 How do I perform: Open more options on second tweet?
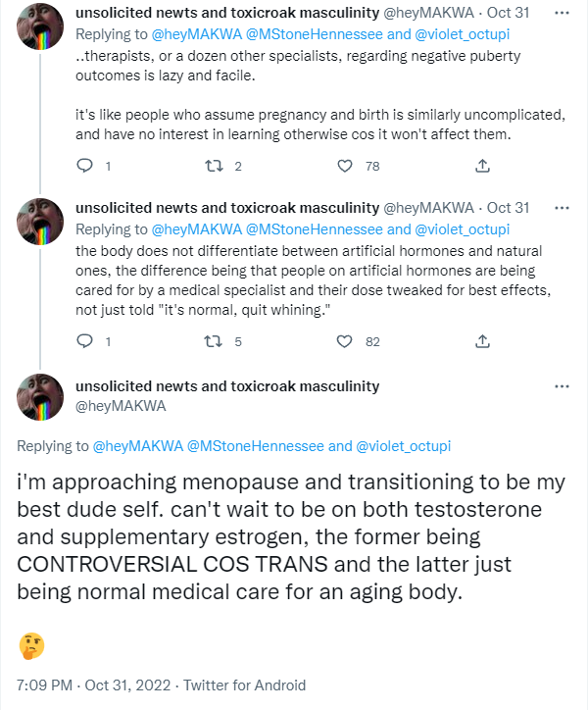[562, 208]
